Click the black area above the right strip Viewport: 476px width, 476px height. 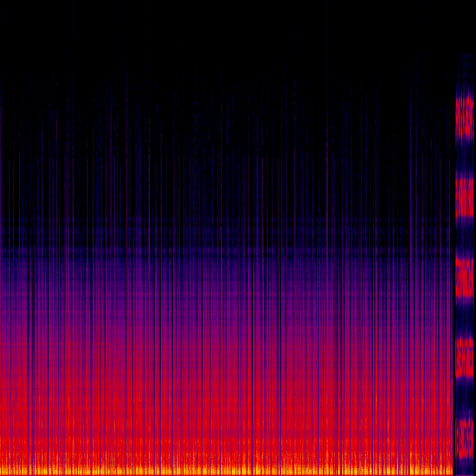[x=464, y=23]
